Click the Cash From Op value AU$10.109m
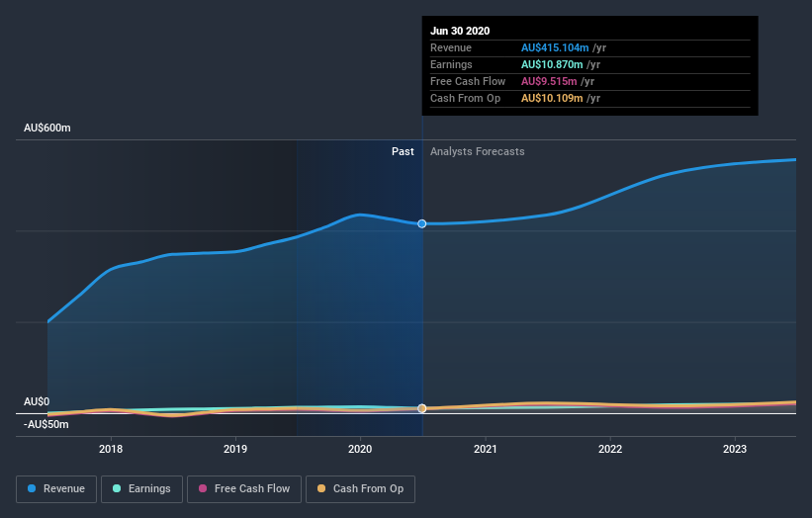 pyautogui.click(x=552, y=98)
